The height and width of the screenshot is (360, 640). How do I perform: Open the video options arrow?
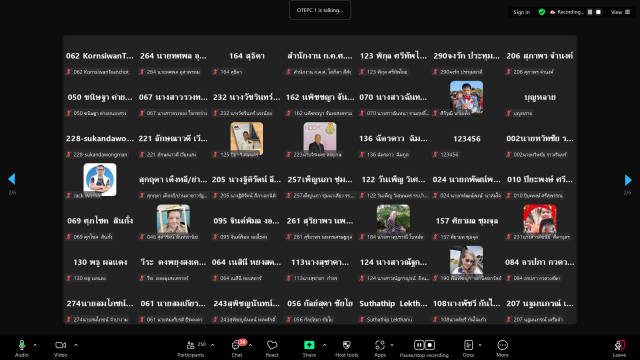point(76,345)
